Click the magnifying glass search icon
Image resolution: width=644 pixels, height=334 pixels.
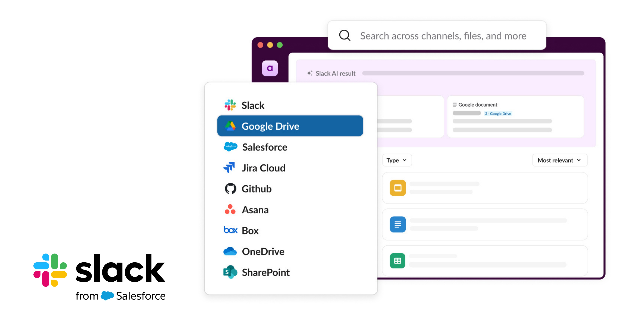click(345, 36)
